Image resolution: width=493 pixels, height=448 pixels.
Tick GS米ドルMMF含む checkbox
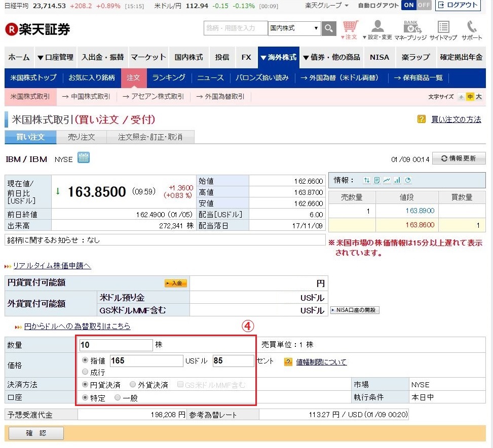[180, 385]
